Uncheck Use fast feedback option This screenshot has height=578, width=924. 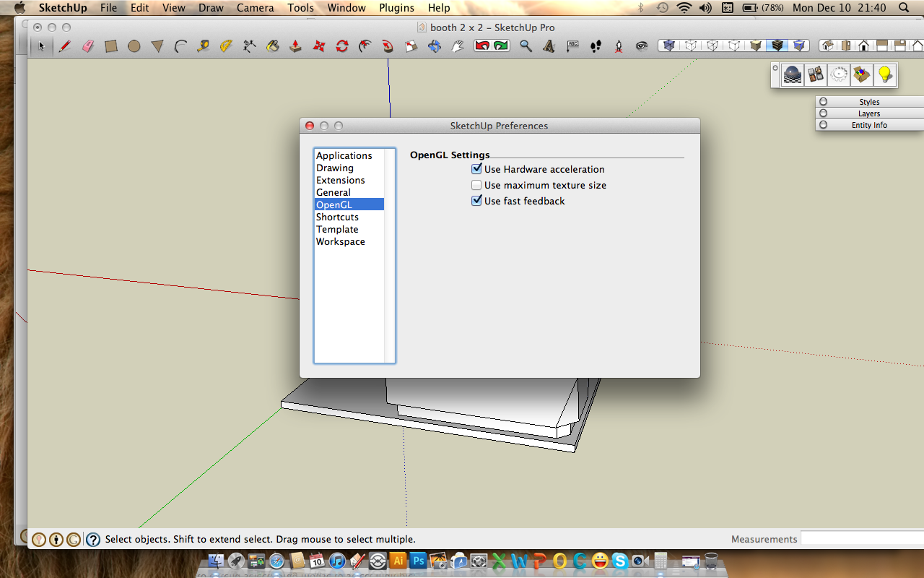click(x=476, y=201)
